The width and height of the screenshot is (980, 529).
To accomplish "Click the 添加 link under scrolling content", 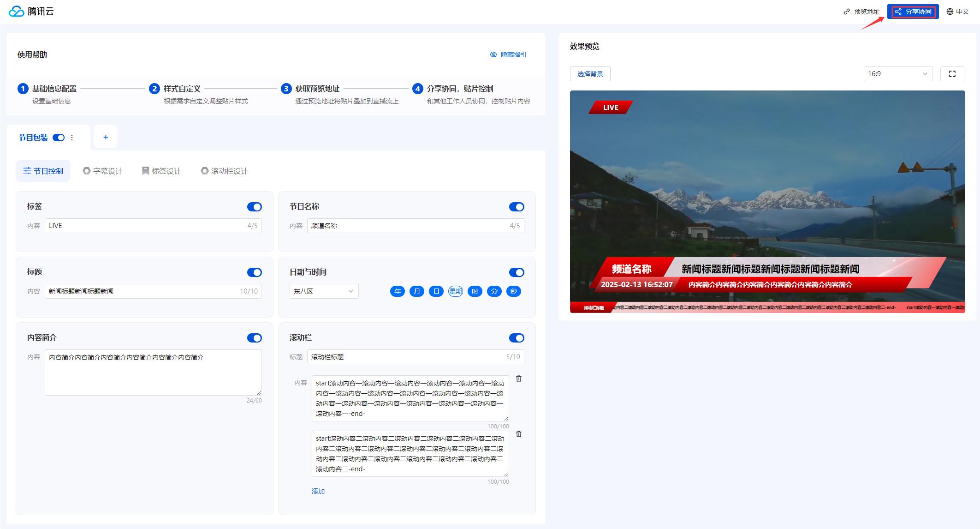I will [x=318, y=491].
